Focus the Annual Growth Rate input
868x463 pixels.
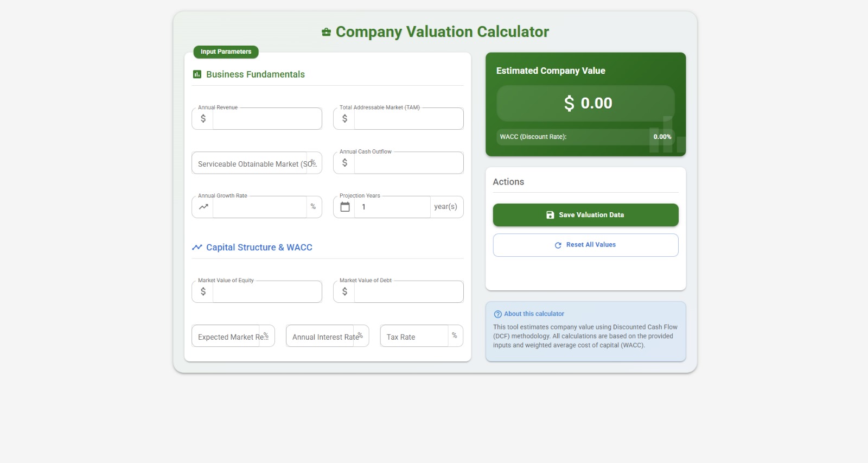pos(260,207)
